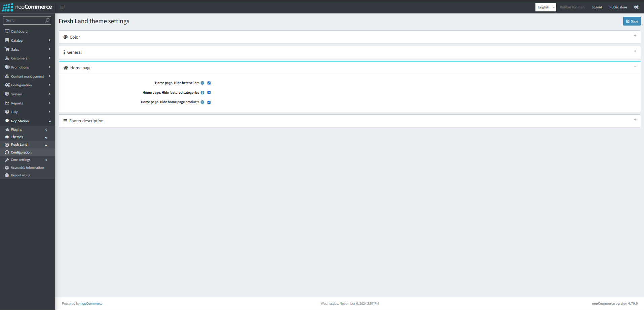Expand the Plugins submenu arrow
The height and width of the screenshot is (310, 644).
coord(46,130)
